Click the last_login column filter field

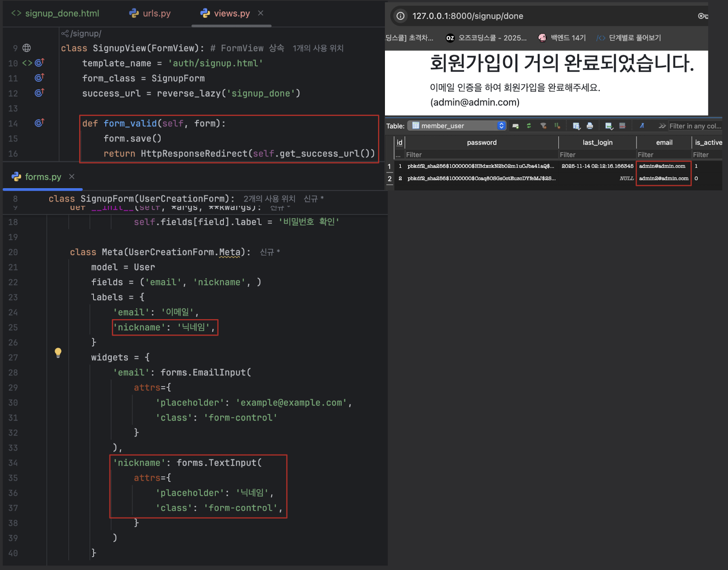tap(597, 155)
